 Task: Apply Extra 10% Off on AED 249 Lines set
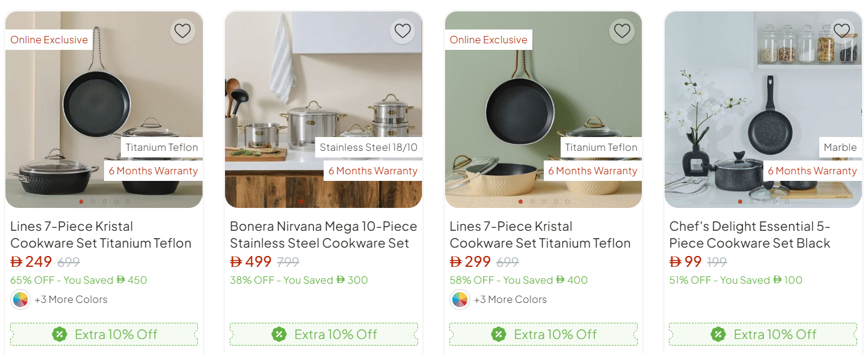[104, 334]
